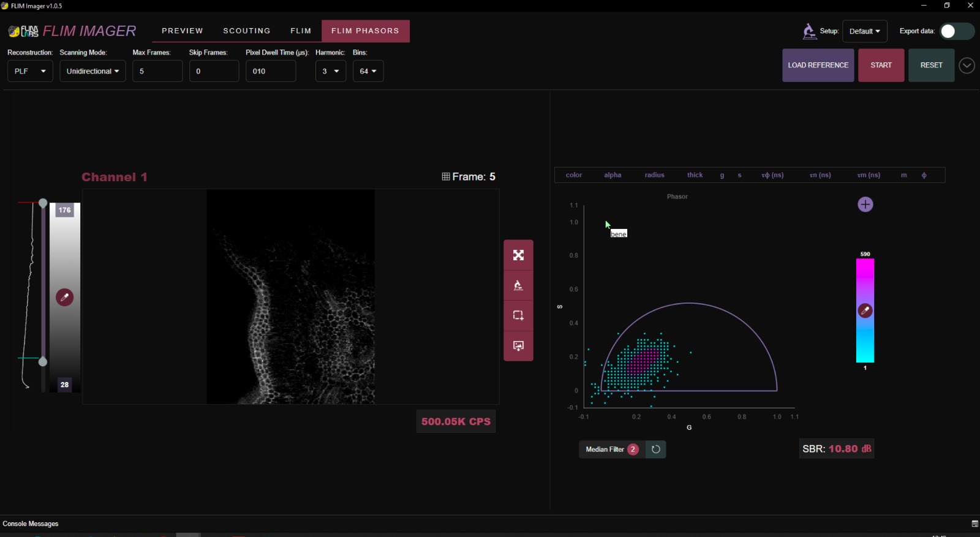Click the microscope icon beside the image
Viewport: 980px width, 537px height.
coord(518,285)
